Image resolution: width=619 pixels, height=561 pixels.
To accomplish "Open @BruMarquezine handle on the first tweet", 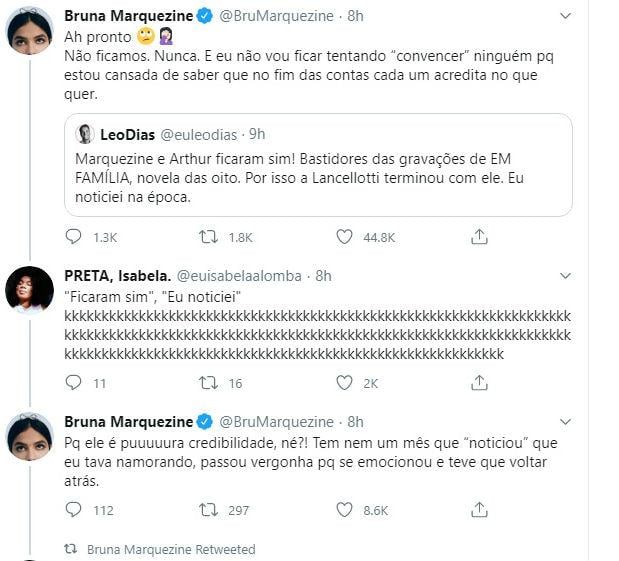I will pyautogui.click(x=276, y=16).
